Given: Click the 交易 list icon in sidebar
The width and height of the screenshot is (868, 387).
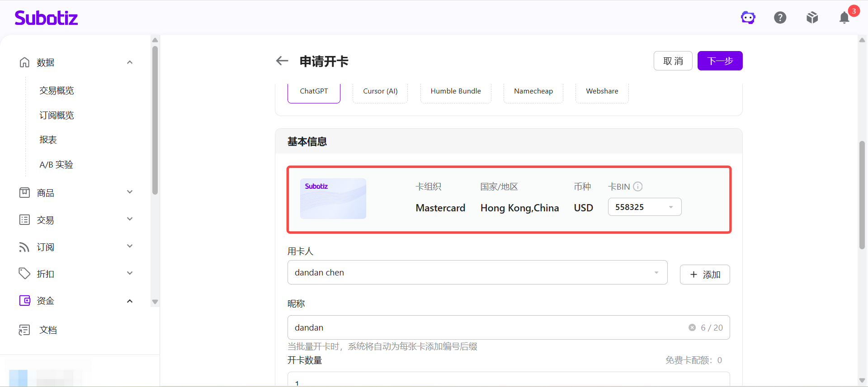Looking at the screenshot, I should click(x=24, y=220).
